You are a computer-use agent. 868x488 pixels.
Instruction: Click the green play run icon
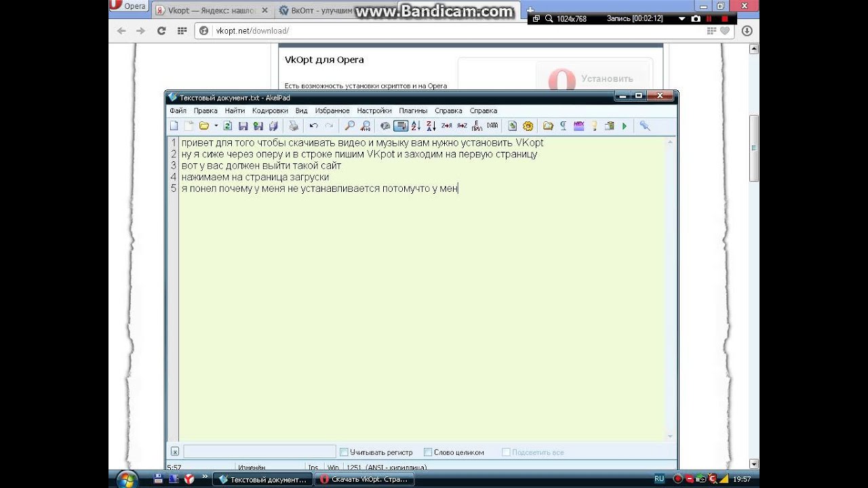coord(625,125)
